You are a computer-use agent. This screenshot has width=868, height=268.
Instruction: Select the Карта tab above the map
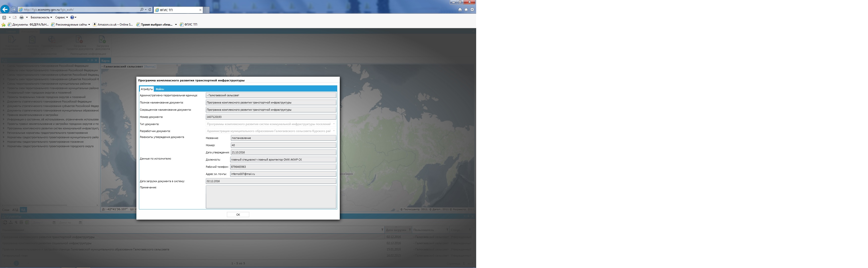tap(105, 61)
